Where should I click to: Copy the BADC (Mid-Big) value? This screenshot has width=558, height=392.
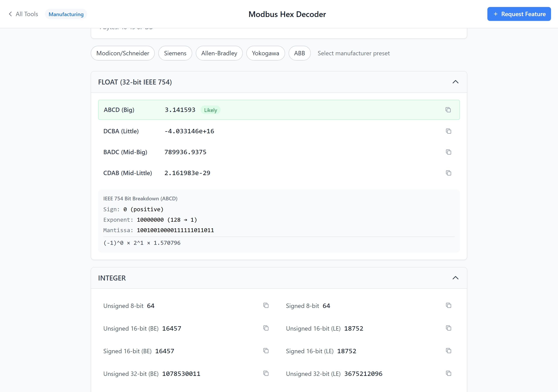448,152
